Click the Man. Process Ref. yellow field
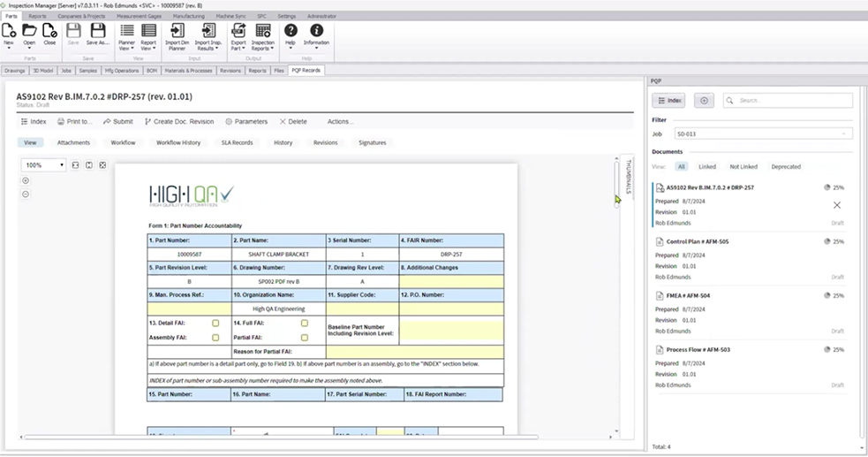Screen dimensions: 868x457 [189, 308]
